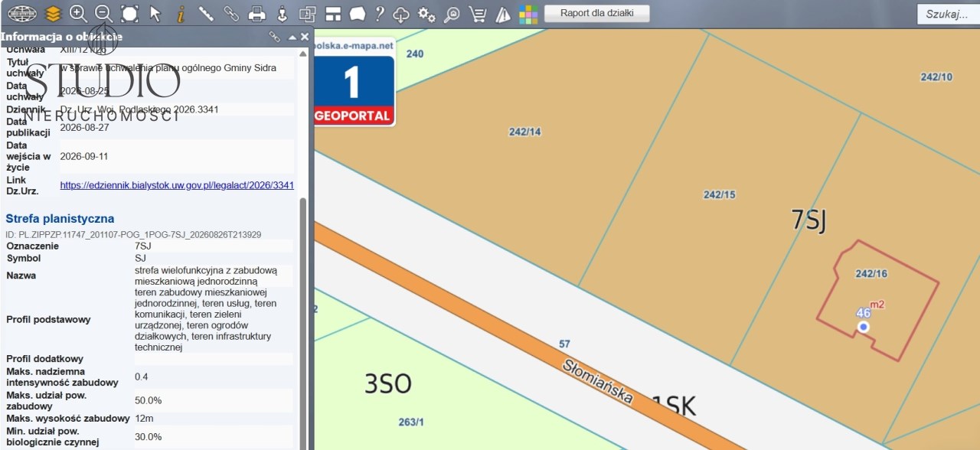Click the link icon in info panel header

coord(275,37)
